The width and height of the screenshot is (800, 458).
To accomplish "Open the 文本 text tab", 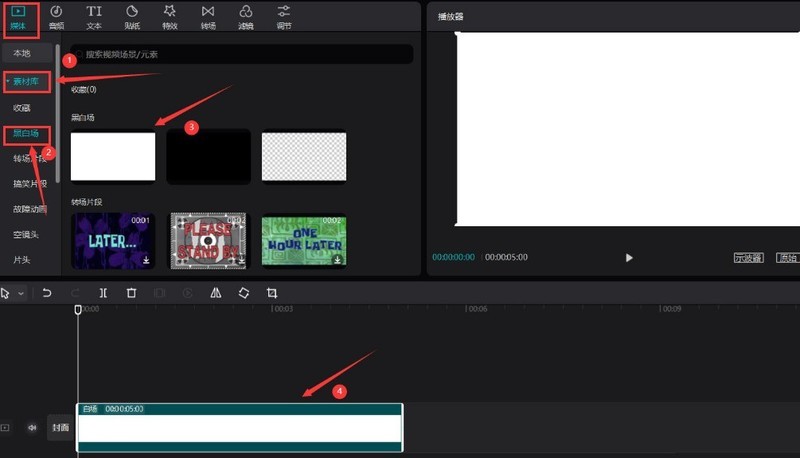I will (x=94, y=17).
